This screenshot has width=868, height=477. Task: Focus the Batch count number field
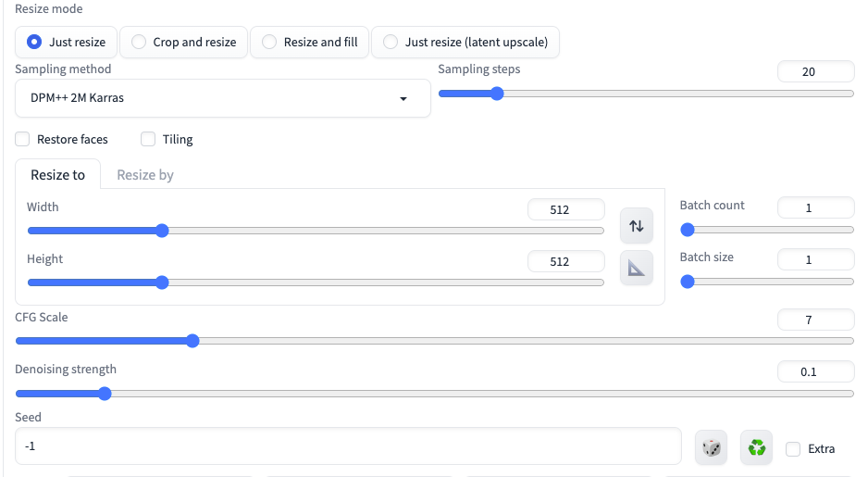coord(816,207)
